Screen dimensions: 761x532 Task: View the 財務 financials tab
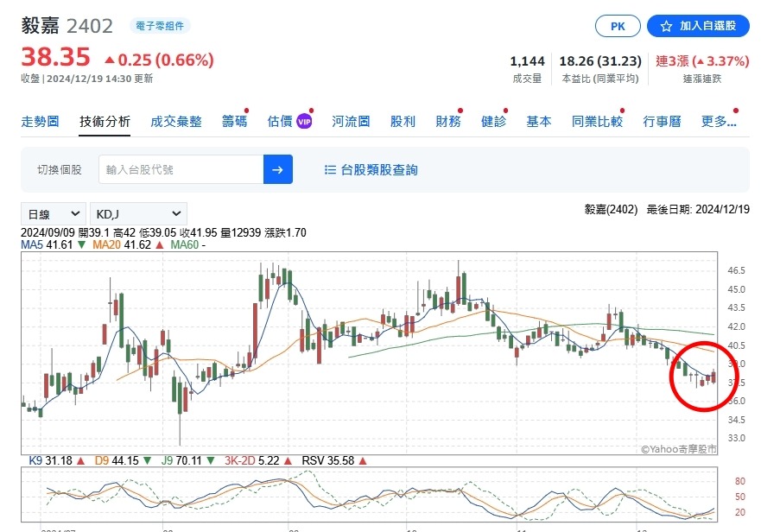coord(447,122)
